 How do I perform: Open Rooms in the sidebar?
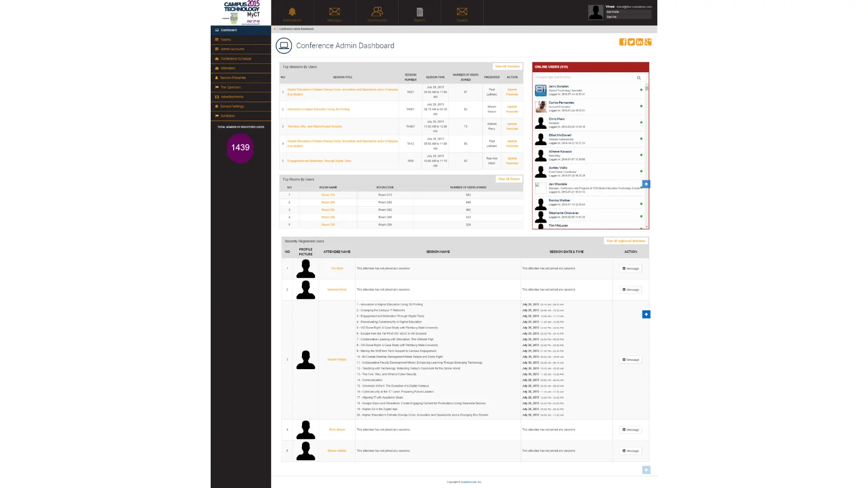coord(241,40)
